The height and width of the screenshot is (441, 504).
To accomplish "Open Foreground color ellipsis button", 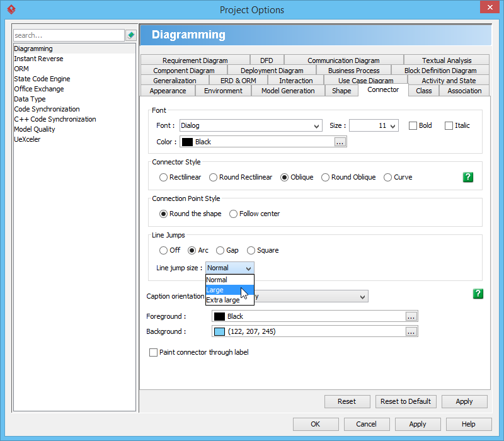I will 411,316.
